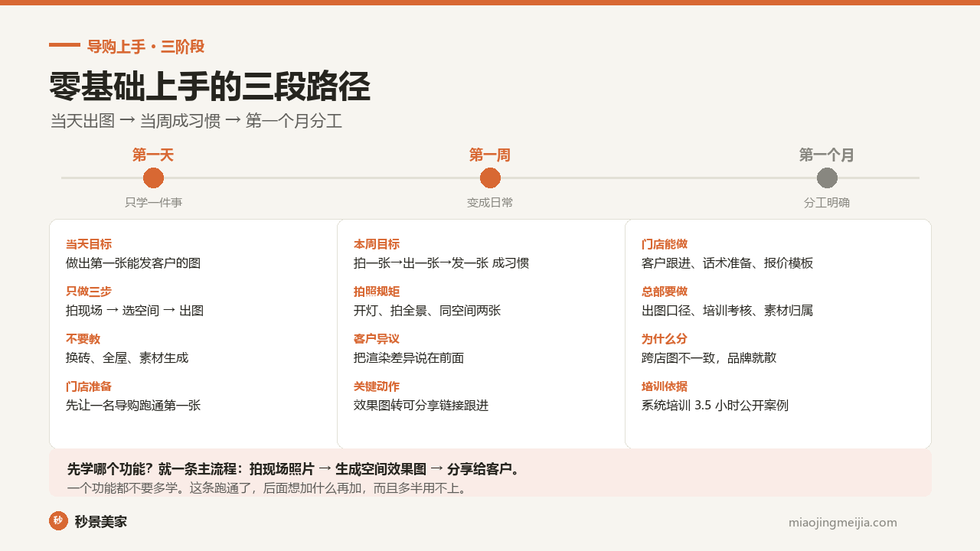This screenshot has height=551, width=980.
Task: Select the 第一天 stage label
Action: click(x=153, y=155)
